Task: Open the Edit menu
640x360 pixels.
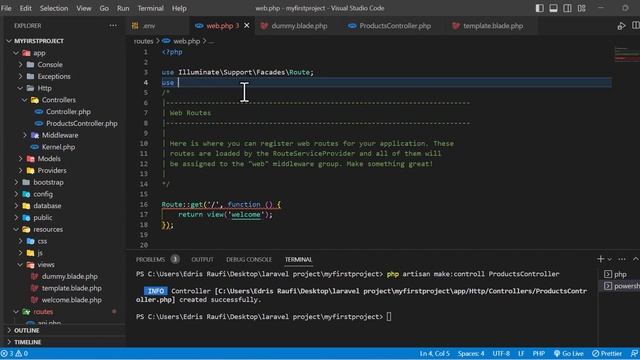Action: pos(25,8)
